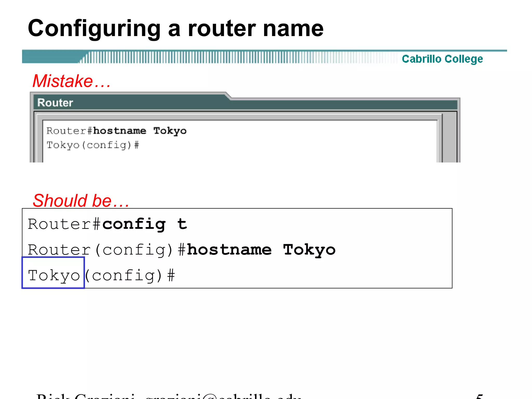This screenshot has height=399, width=532.
Task: Click the last line 'Tokyo(config)#' in the lower box
Action: 101,275
